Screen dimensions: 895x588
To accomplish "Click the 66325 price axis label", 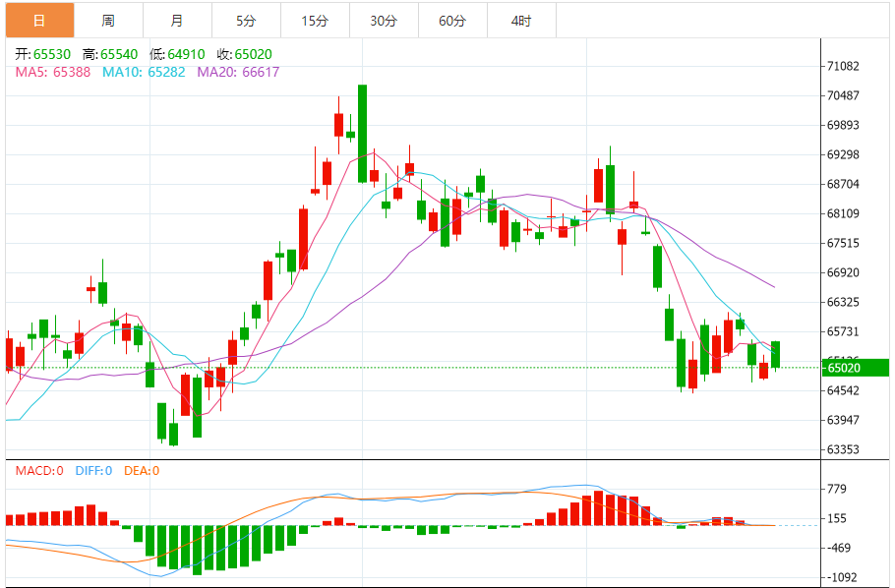I will [843, 302].
